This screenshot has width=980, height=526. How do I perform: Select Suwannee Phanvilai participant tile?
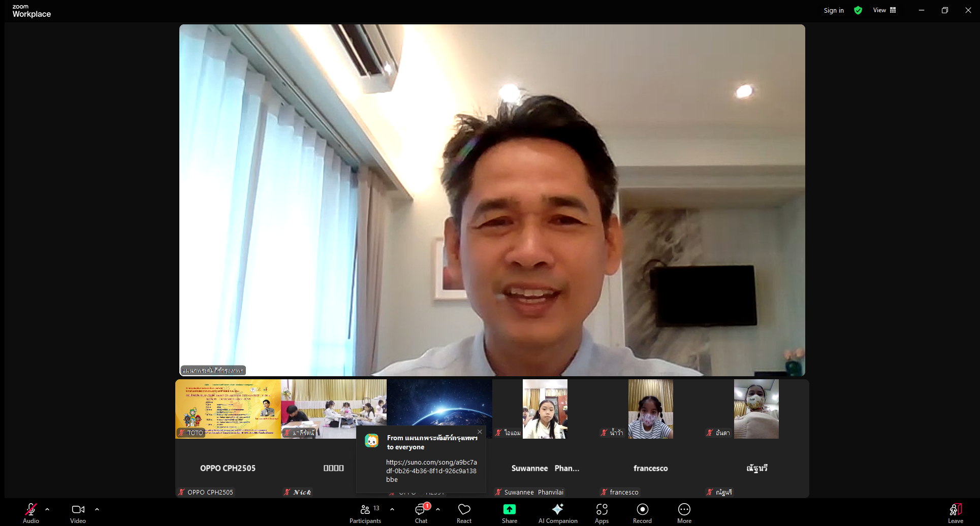pos(545,468)
